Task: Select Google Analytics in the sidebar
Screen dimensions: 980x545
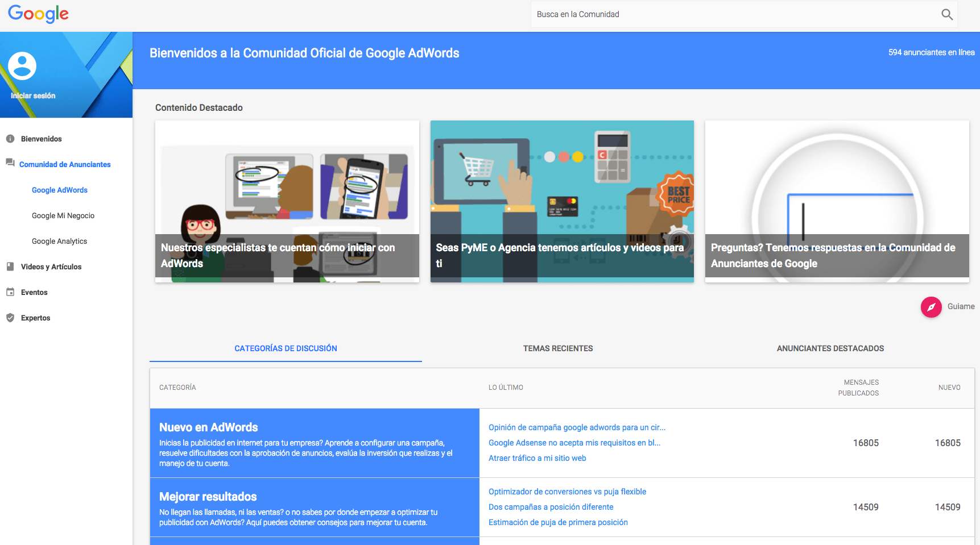Action: point(59,241)
